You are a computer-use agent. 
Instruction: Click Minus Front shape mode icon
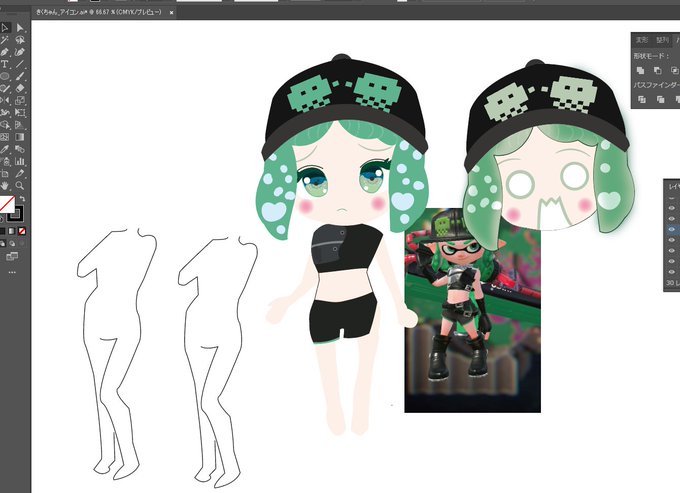pos(657,70)
